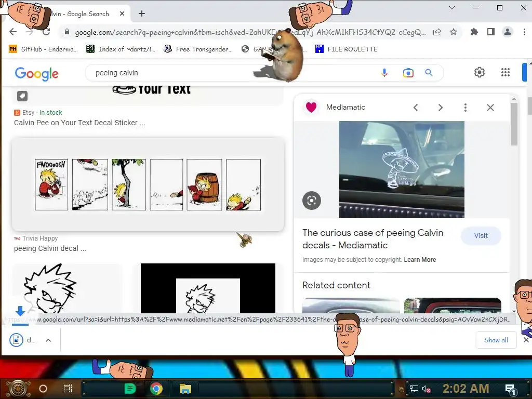The width and height of the screenshot is (532, 399).
Task: Run search with the magnifier icon
Action: point(429,73)
